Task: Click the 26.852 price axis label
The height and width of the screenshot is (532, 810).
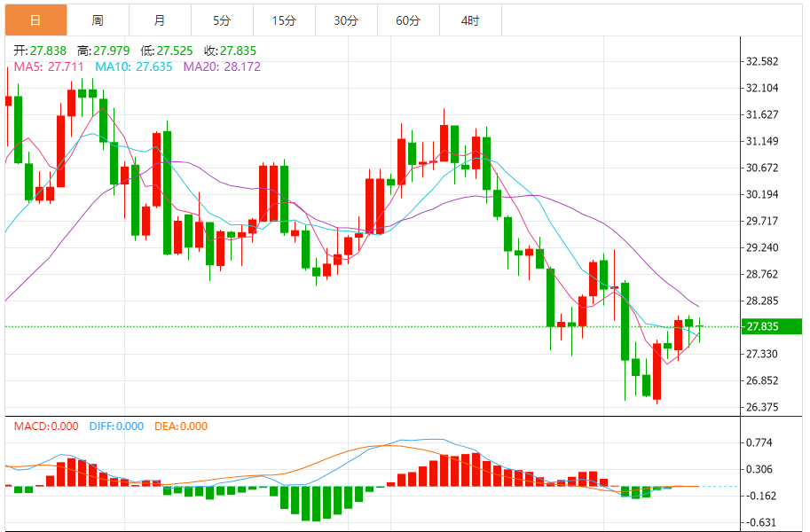Action: 762,380
